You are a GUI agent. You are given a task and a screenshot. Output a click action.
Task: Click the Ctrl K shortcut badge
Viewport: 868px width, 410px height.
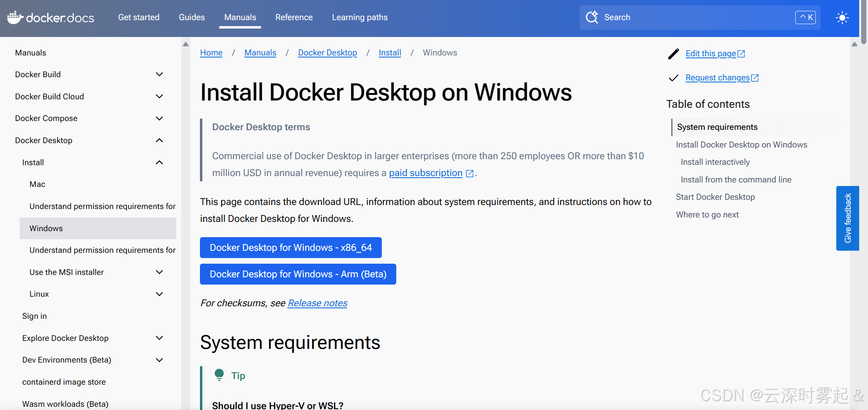pos(806,17)
